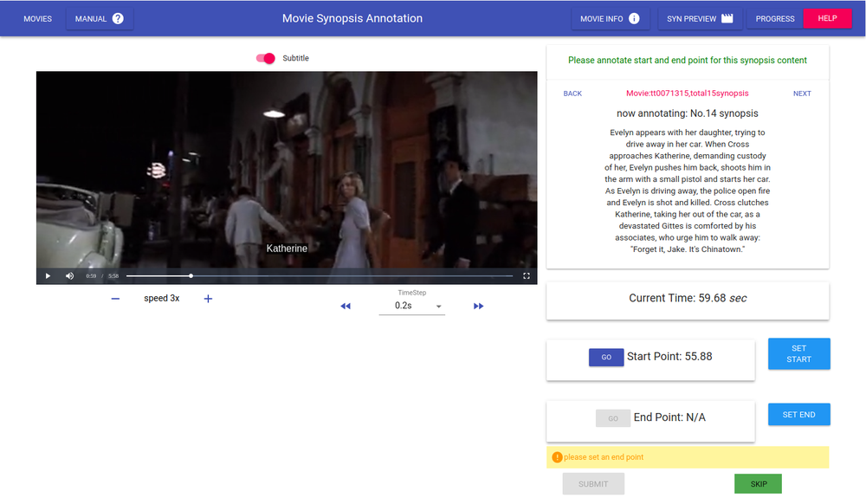Expand the TimeStep 0.2s dropdown
Viewport: 866px width, 504px height.
point(412,306)
